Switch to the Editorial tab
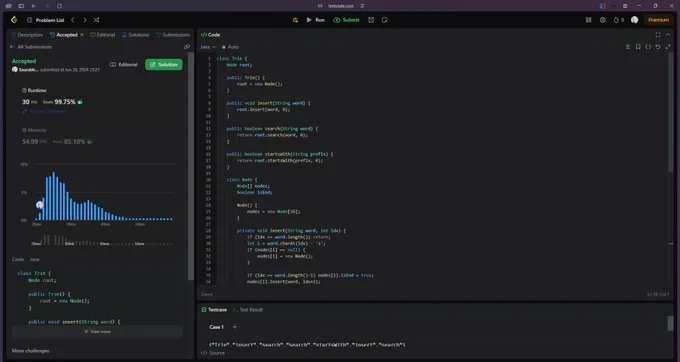The image size is (680, 362). tap(103, 35)
